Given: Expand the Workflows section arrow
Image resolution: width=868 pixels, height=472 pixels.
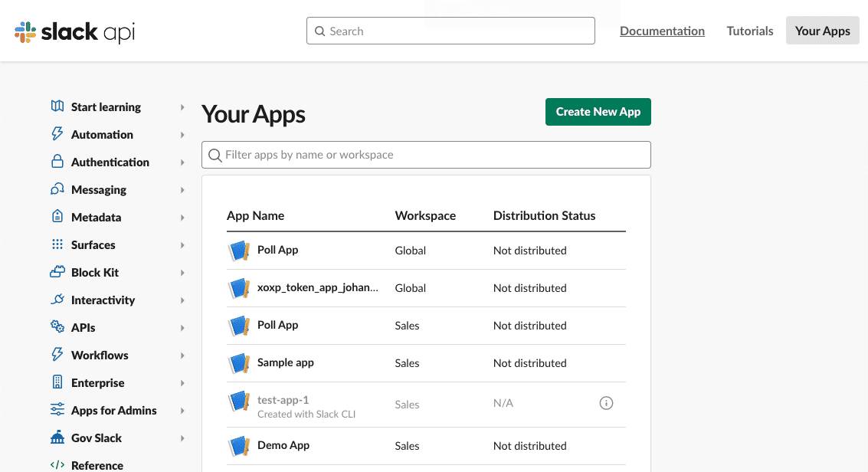Looking at the screenshot, I should point(182,356).
